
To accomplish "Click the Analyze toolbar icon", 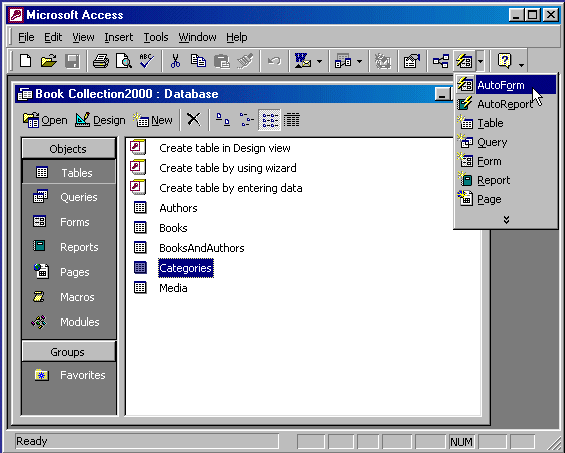I will pos(343,61).
